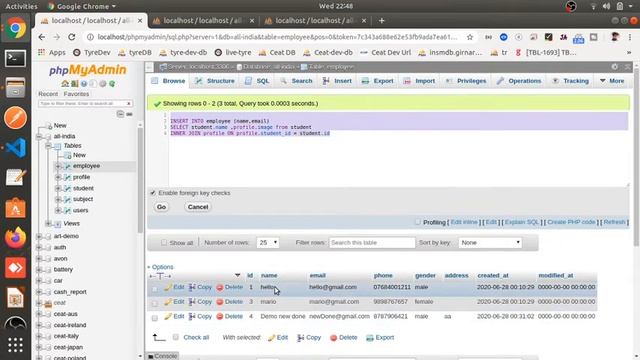The width and height of the screenshot is (640, 360).
Task: Click the Explain SQL link
Action: click(522, 222)
